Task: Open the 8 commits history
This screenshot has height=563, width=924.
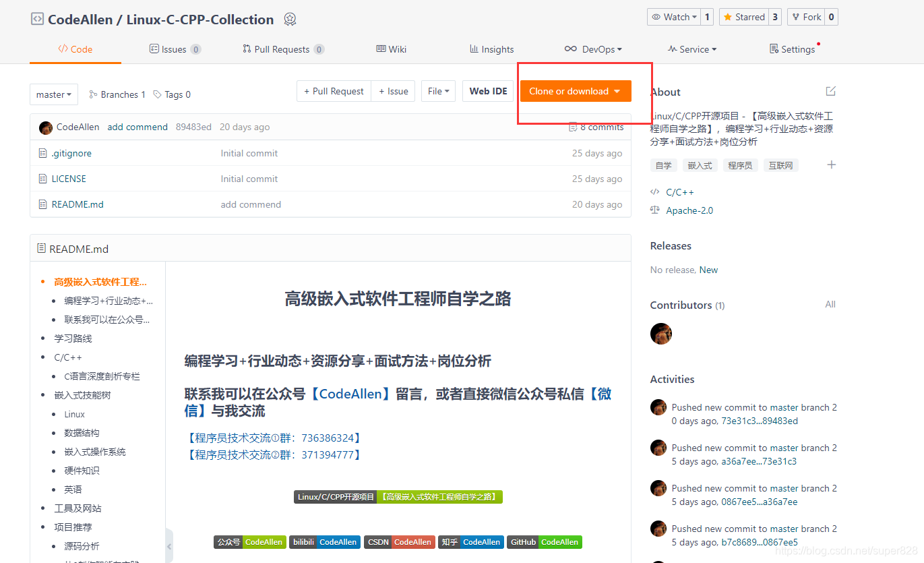Action: [596, 127]
